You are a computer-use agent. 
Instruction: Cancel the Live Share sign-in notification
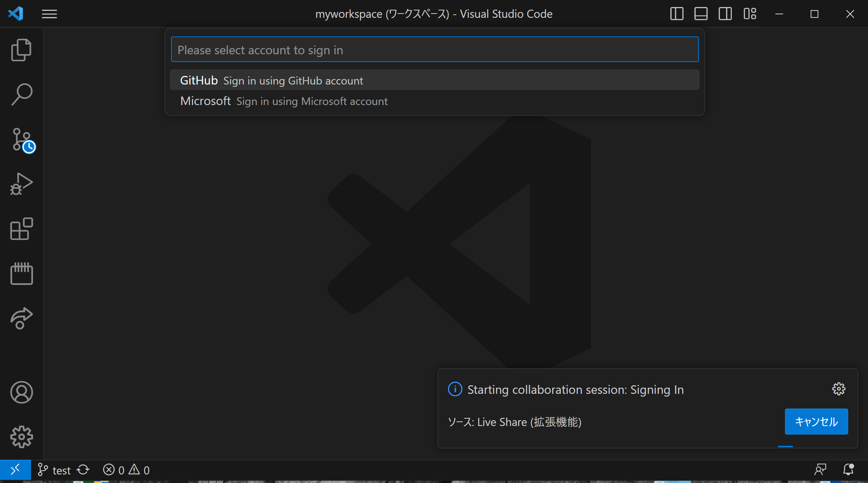click(816, 421)
